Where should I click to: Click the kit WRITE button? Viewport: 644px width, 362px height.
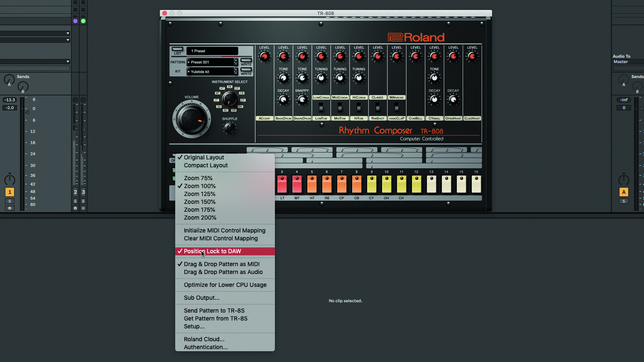pos(246,70)
